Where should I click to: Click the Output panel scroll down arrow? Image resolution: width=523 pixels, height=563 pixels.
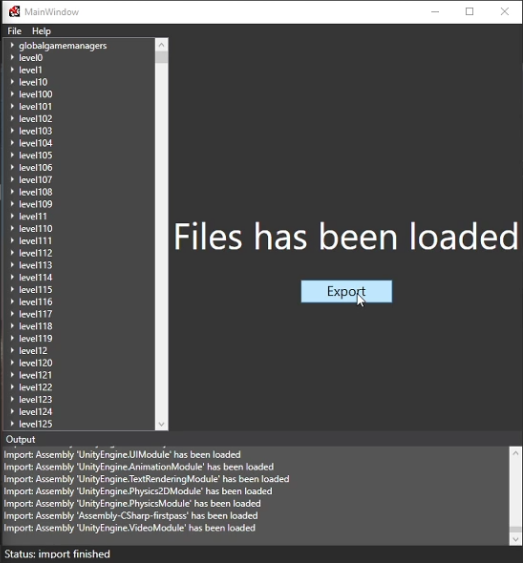pyautogui.click(x=515, y=539)
